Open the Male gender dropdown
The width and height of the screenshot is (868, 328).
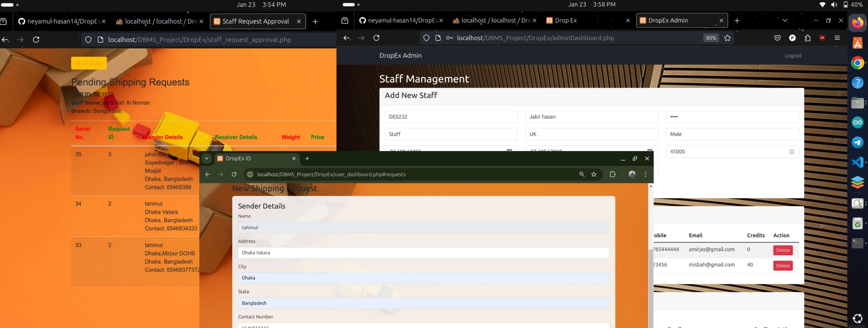732,134
